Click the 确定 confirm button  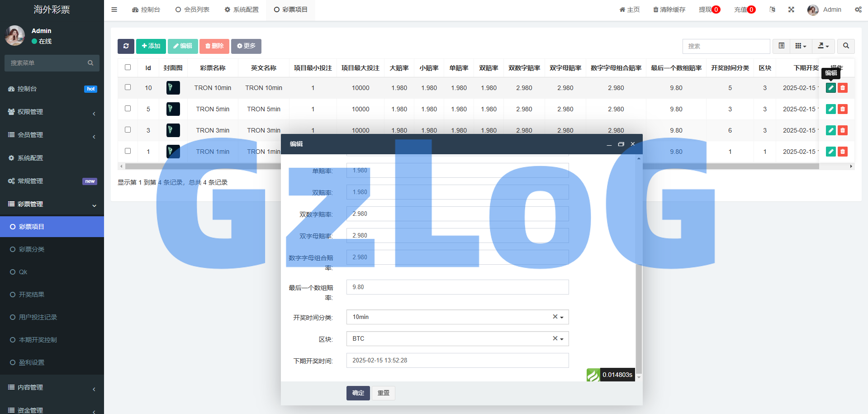[x=358, y=393]
